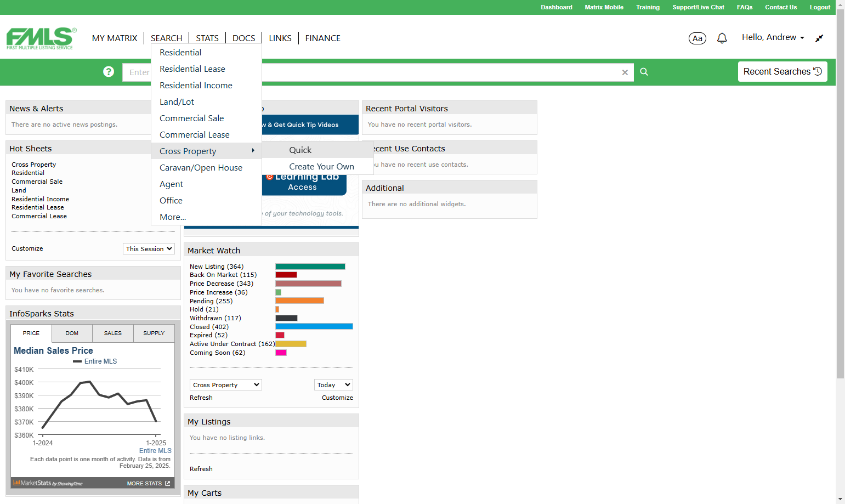Open Residential Income hot sheet
Screen dimensions: 845x504
[x=41, y=199]
